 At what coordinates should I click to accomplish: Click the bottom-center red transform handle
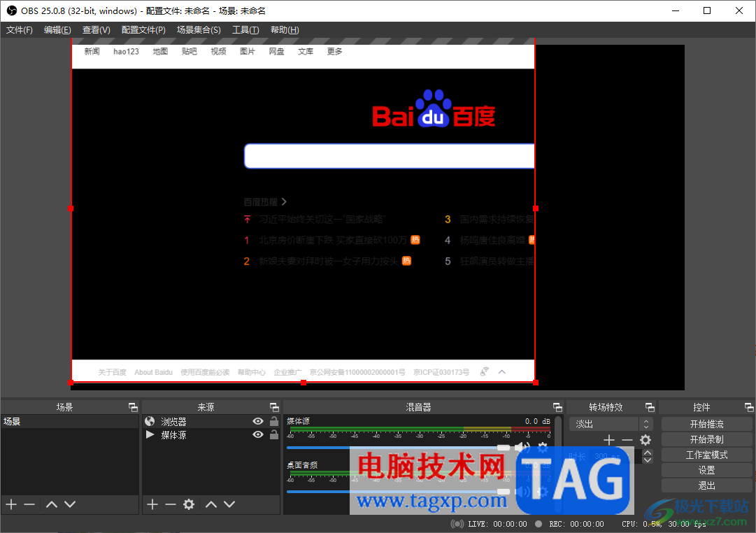point(304,383)
